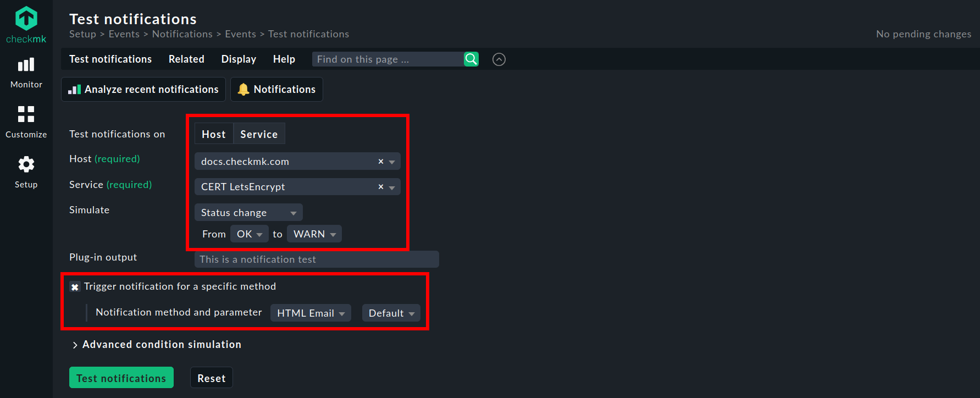The image size is (980, 398).
Task: Click the green search magnifier icon
Action: point(471,59)
